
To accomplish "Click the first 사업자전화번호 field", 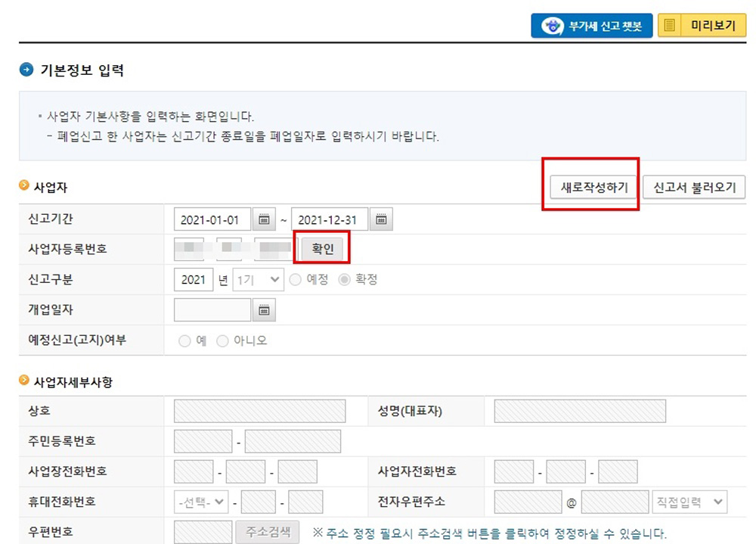I will 514,471.
